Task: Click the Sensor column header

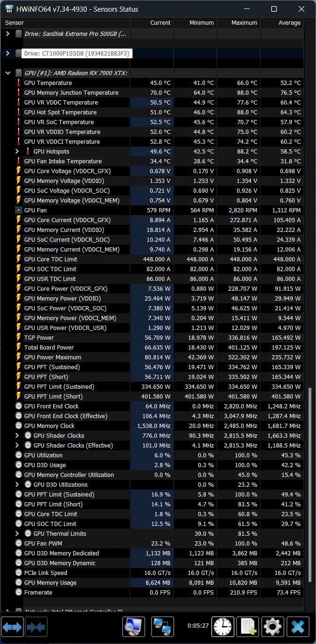Action: pos(65,22)
